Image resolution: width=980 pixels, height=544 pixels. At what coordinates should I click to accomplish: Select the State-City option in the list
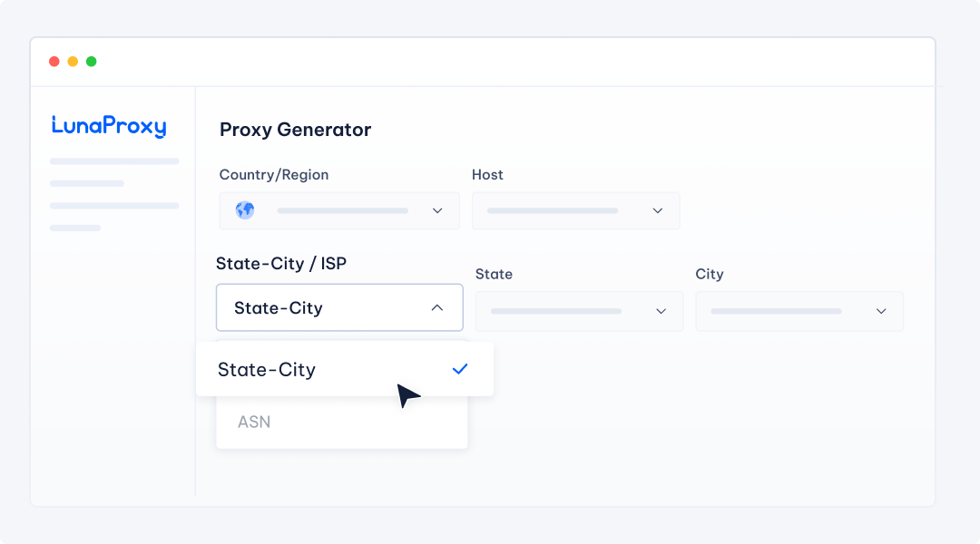(267, 370)
